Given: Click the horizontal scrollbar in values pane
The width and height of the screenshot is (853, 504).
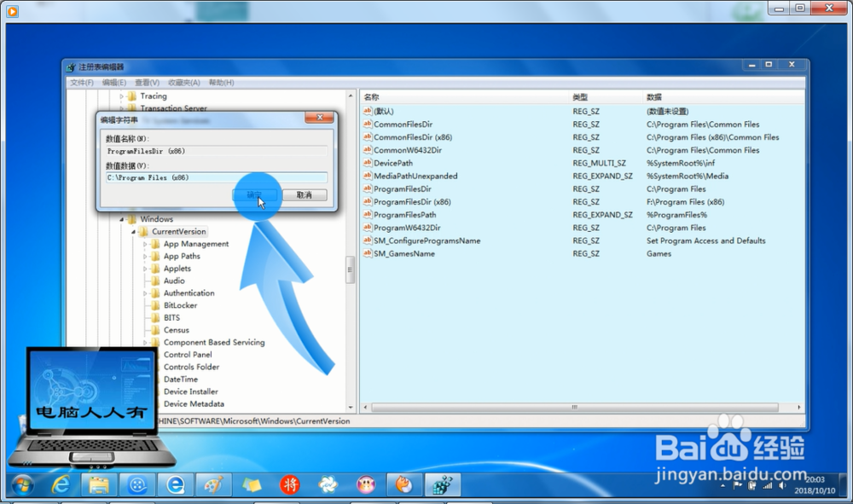Looking at the screenshot, I should [574, 407].
